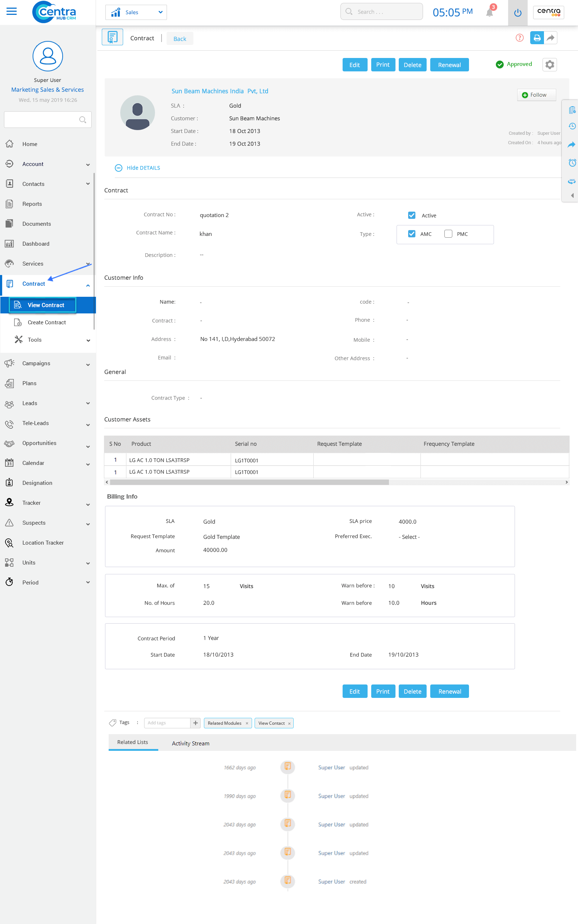This screenshot has width=578, height=924.
Task: Click the blue printer icon in header
Action: (537, 38)
